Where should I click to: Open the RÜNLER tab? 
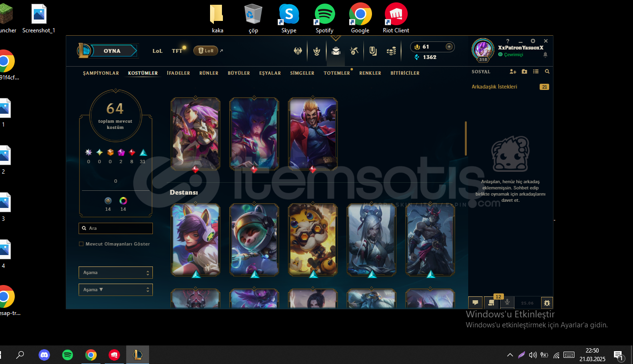[209, 73]
